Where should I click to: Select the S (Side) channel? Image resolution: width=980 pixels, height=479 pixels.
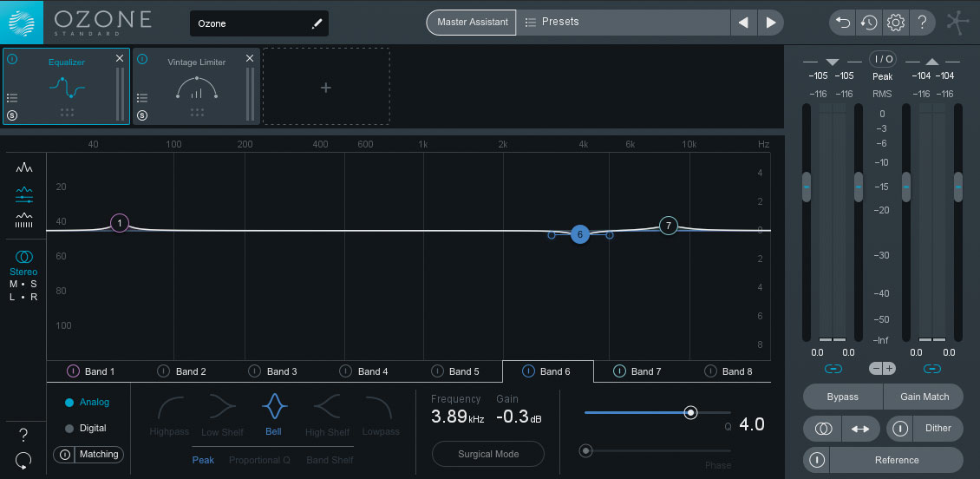(x=34, y=284)
